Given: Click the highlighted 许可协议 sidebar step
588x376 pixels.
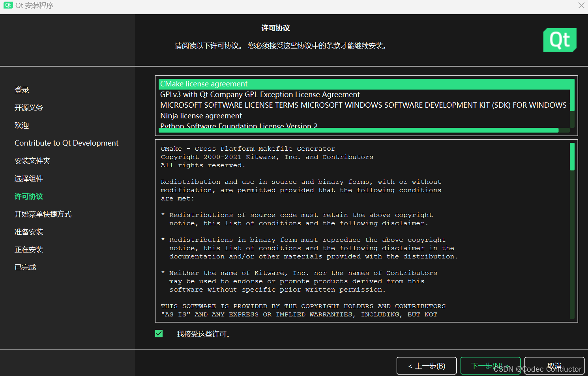Looking at the screenshot, I should pos(29,196).
